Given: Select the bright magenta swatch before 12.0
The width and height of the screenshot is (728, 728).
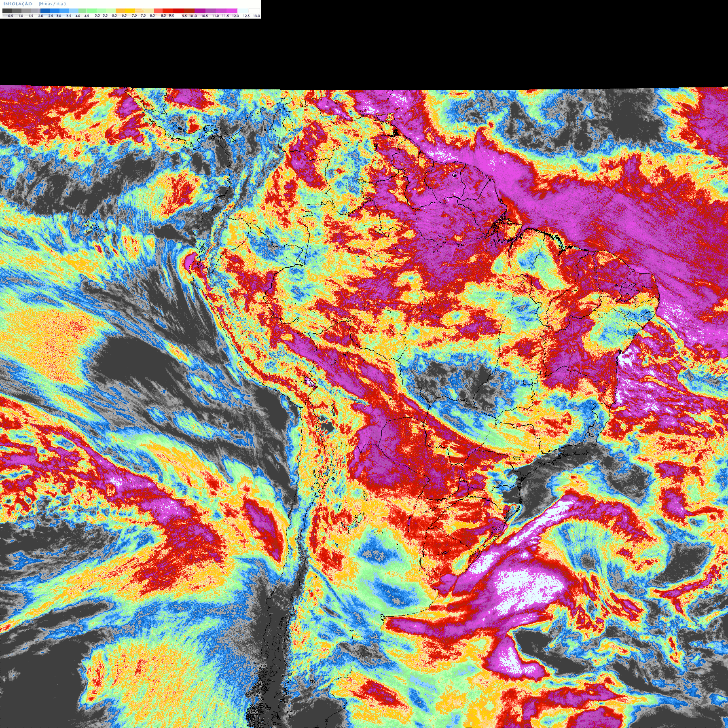Looking at the screenshot, I should click(232, 11).
